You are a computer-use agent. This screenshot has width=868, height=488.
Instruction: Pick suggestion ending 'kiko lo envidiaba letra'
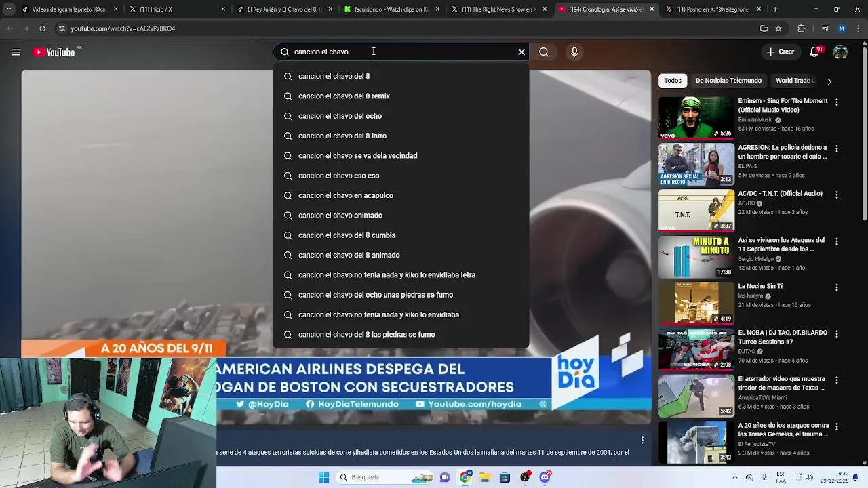pos(401,275)
